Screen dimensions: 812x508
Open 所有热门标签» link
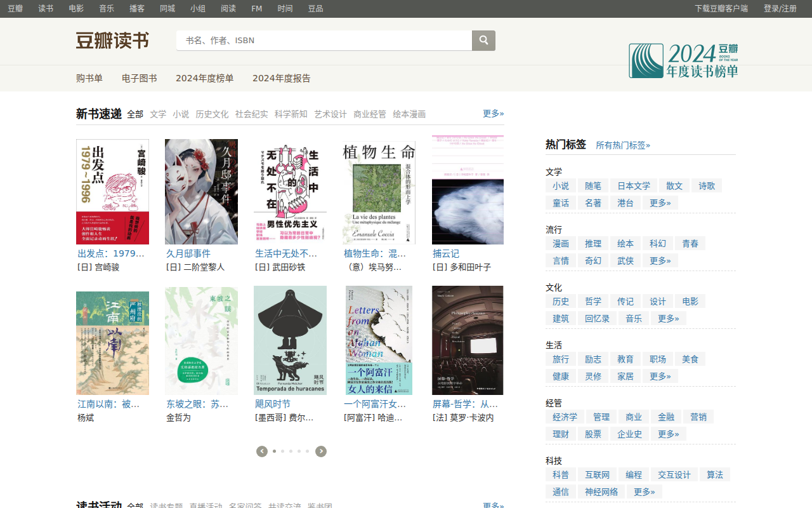point(623,145)
